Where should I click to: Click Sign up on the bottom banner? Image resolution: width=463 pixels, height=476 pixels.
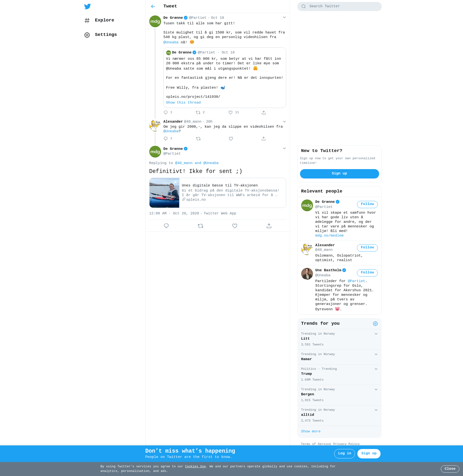[369, 454]
